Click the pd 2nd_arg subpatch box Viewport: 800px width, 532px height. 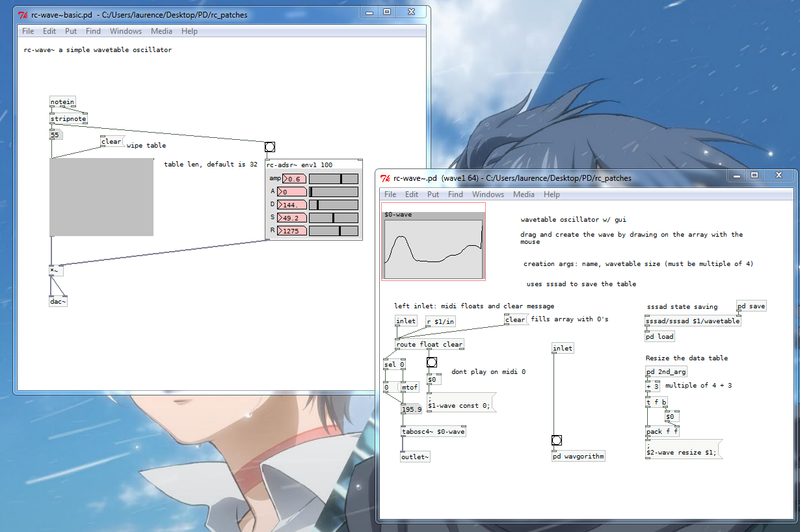pyautogui.click(x=666, y=372)
